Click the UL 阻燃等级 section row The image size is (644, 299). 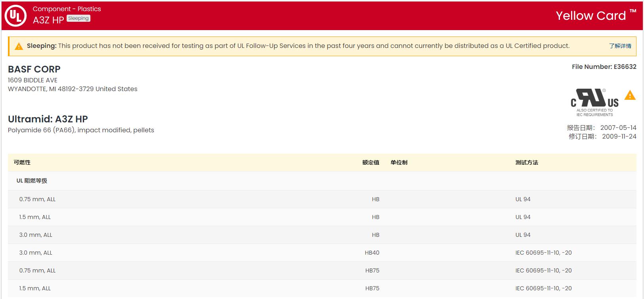tap(322, 181)
